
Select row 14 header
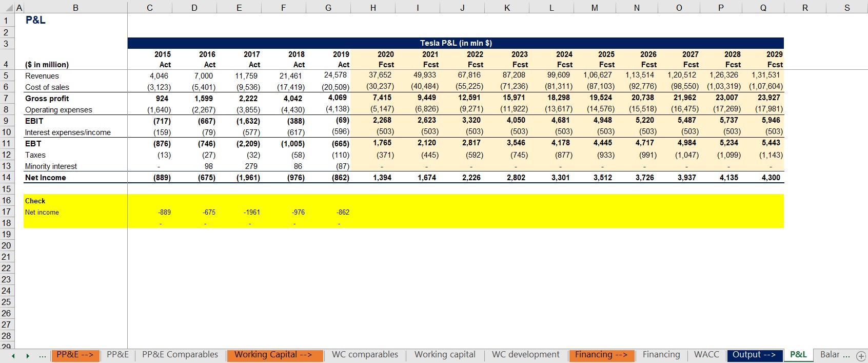point(7,177)
